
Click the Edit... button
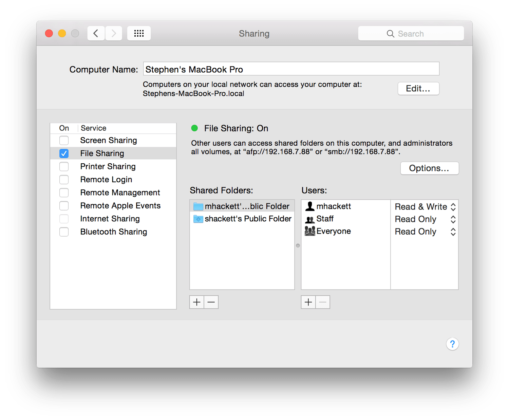(418, 89)
